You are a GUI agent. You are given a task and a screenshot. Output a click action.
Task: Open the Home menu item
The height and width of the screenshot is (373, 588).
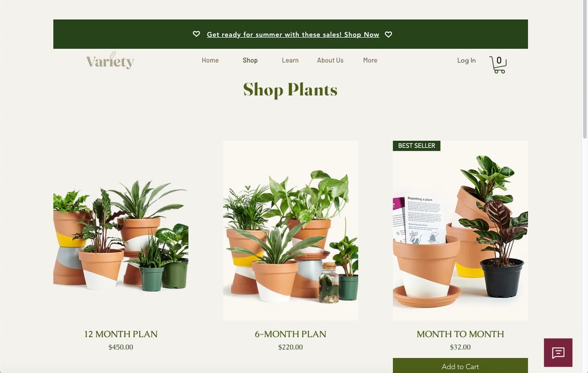[210, 60]
